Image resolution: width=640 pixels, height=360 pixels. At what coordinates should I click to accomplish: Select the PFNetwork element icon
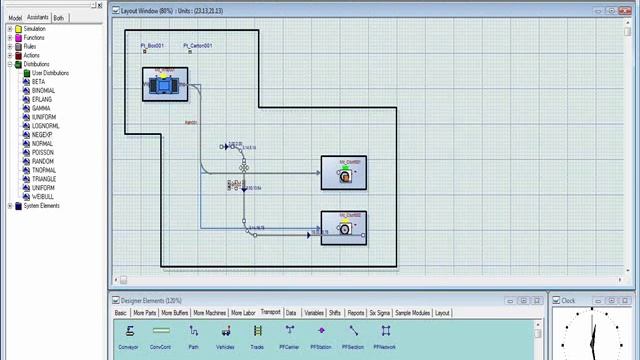click(385, 331)
